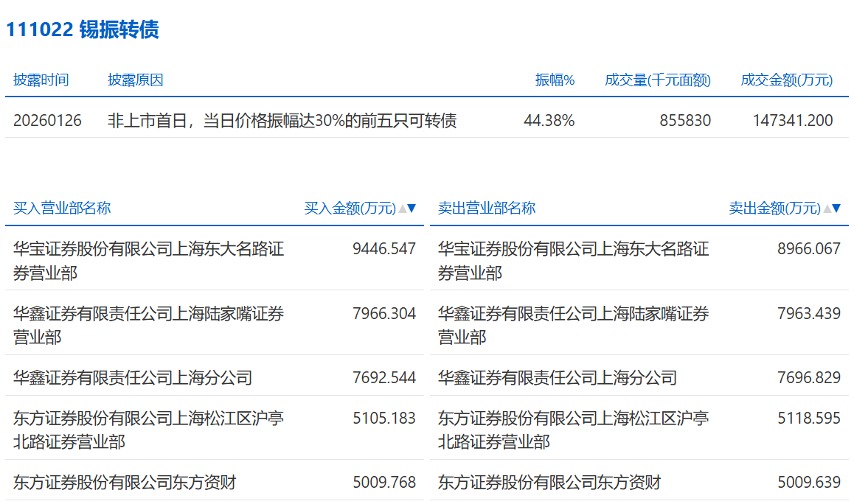
Task: Click the 卖出金额(万元) header label
Action: pos(774,208)
